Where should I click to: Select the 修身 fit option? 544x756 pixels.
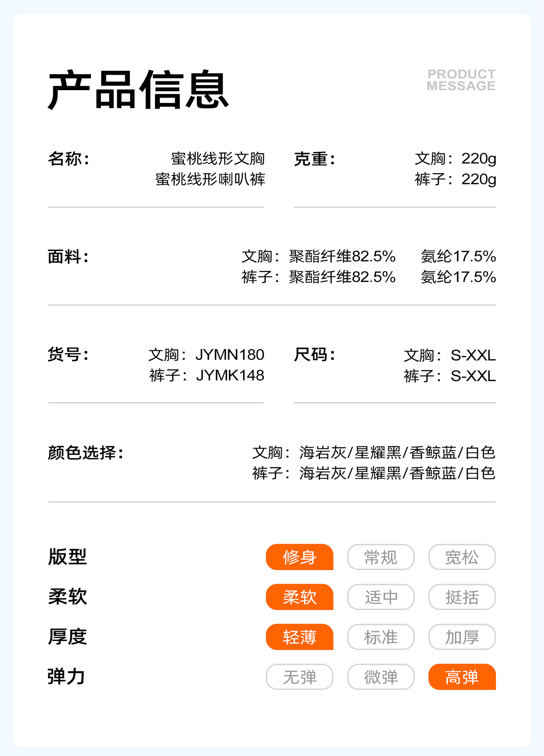299,557
